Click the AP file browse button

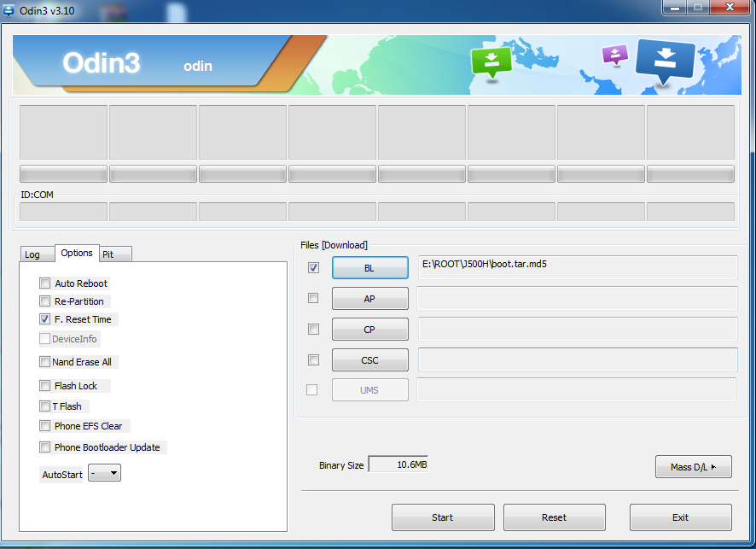coord(369,299)
